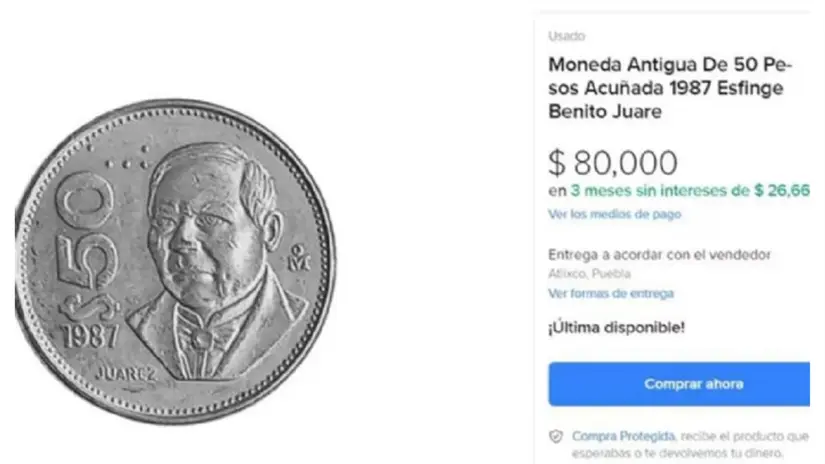Click the large 50 numeral on the coin
This screenshot has height=464, width=825.
[x=86, y=230]
